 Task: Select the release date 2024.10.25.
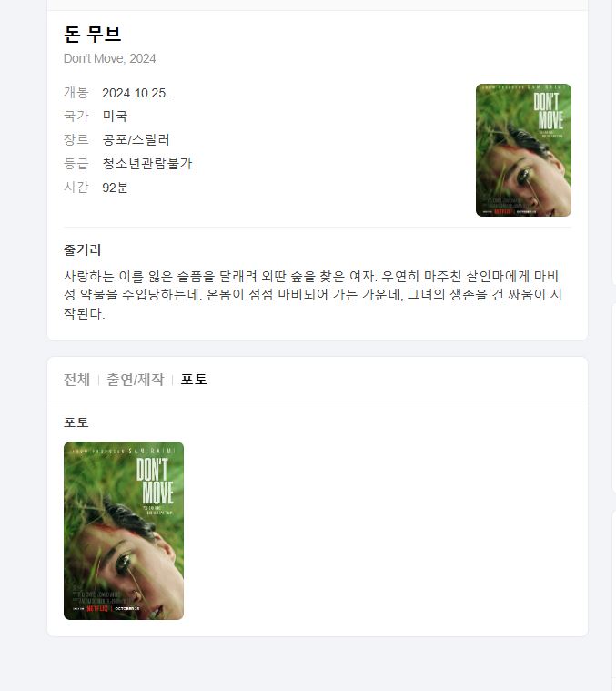click(136, 93)
